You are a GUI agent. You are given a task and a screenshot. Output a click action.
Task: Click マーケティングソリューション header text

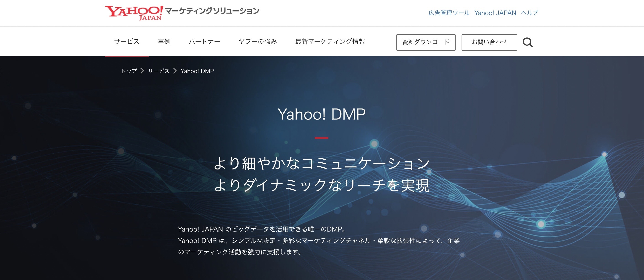click(212, 11)
